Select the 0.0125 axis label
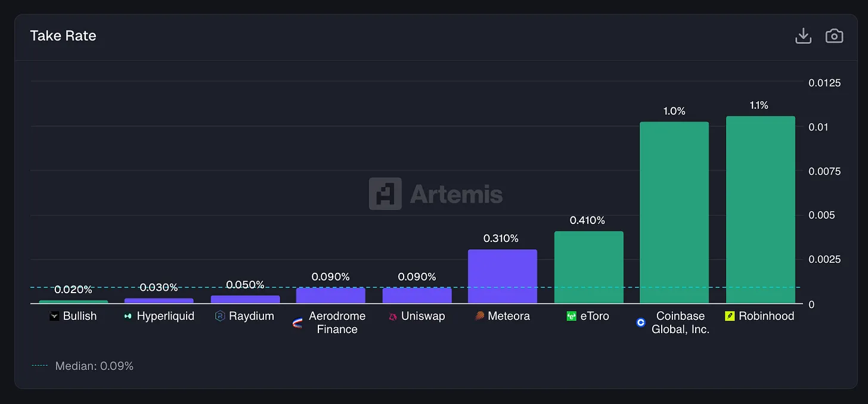868x404 pixels. [824, 83]
